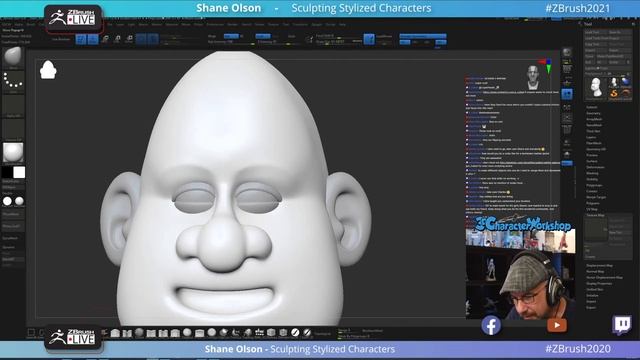
Task: Toggle the Live Boolean button
Action: [x=62, y=39]
